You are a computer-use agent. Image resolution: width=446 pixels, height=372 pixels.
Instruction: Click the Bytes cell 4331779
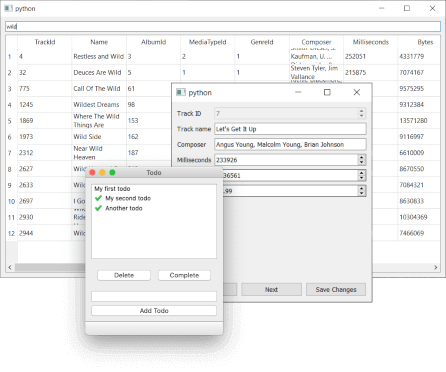(x=419, y=56)
